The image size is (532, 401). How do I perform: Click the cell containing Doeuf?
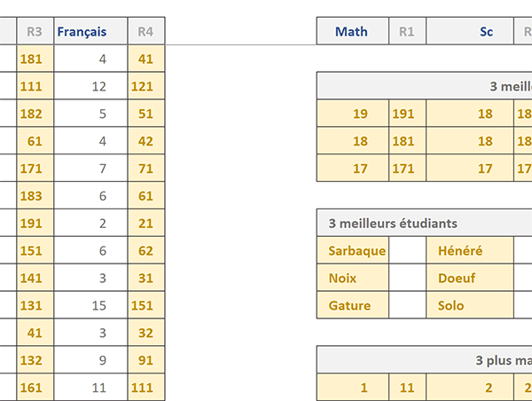pos(470,278)
